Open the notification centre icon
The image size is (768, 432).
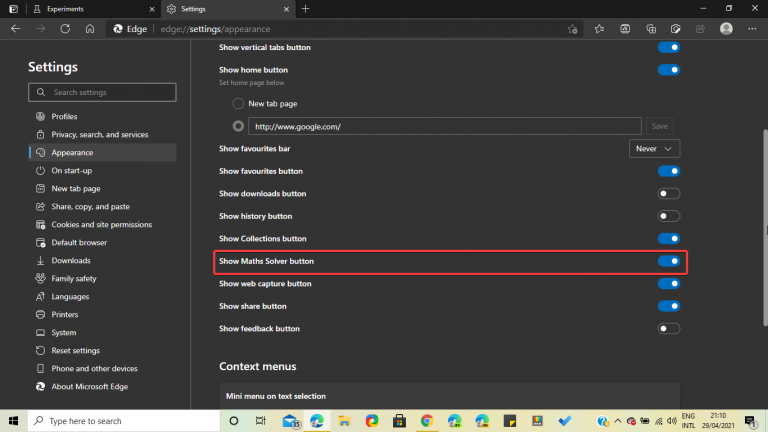pos(750,421)
